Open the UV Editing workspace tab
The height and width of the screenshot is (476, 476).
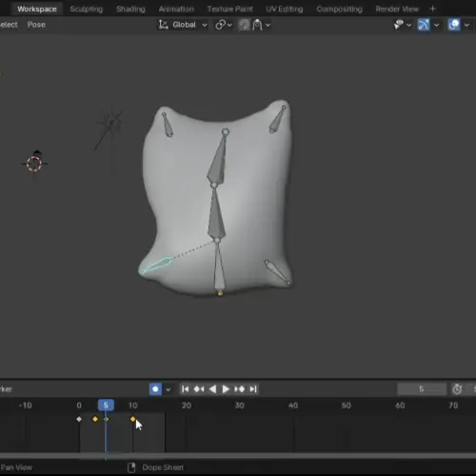point(285,9)
